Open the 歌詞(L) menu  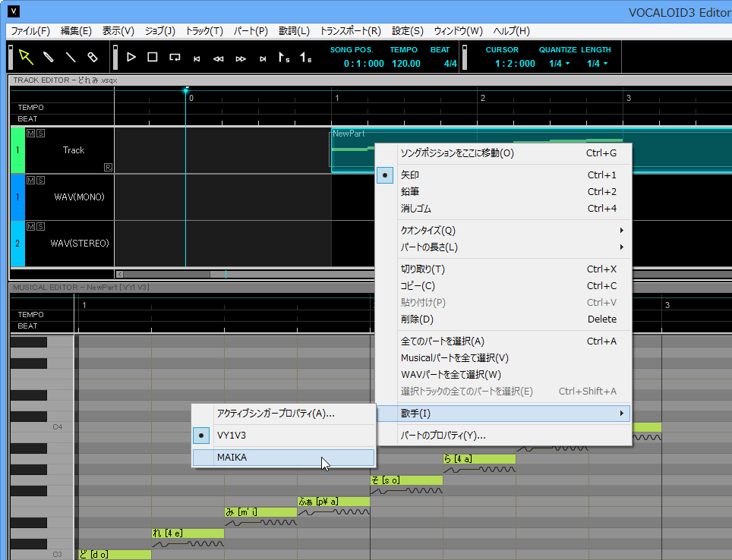tap(294, 31)
